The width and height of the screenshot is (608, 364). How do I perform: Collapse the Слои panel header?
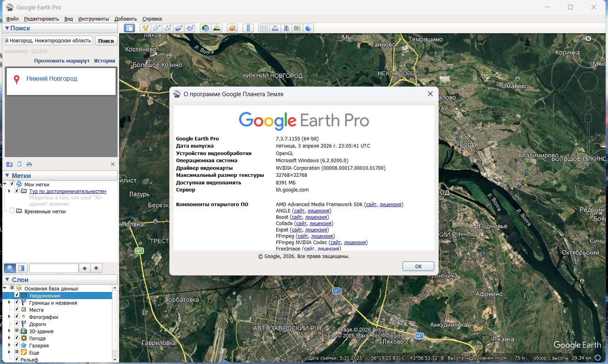tap(60, 280)
